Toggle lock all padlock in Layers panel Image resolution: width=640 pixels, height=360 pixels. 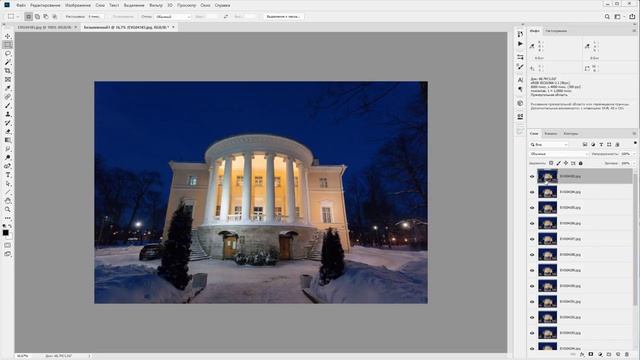coord(581,163)
